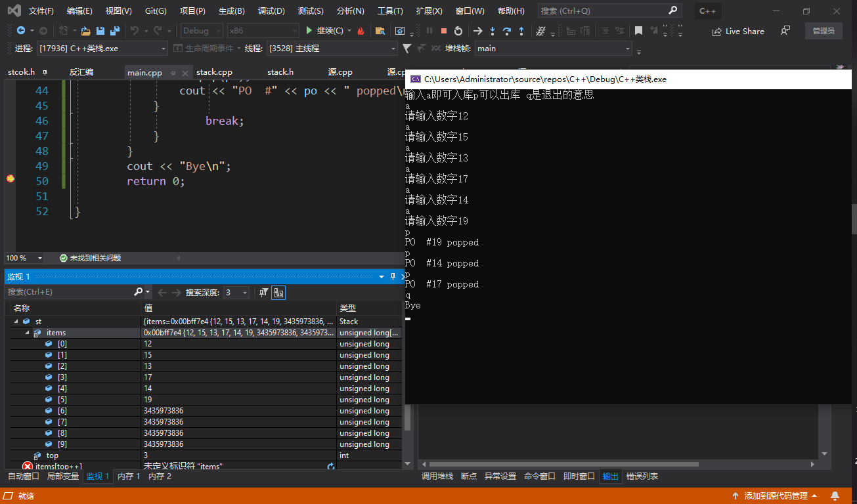Click the bookmark icon in toolbar
The width and height of the screenshot is (857, 504).
tap(638, 31)
